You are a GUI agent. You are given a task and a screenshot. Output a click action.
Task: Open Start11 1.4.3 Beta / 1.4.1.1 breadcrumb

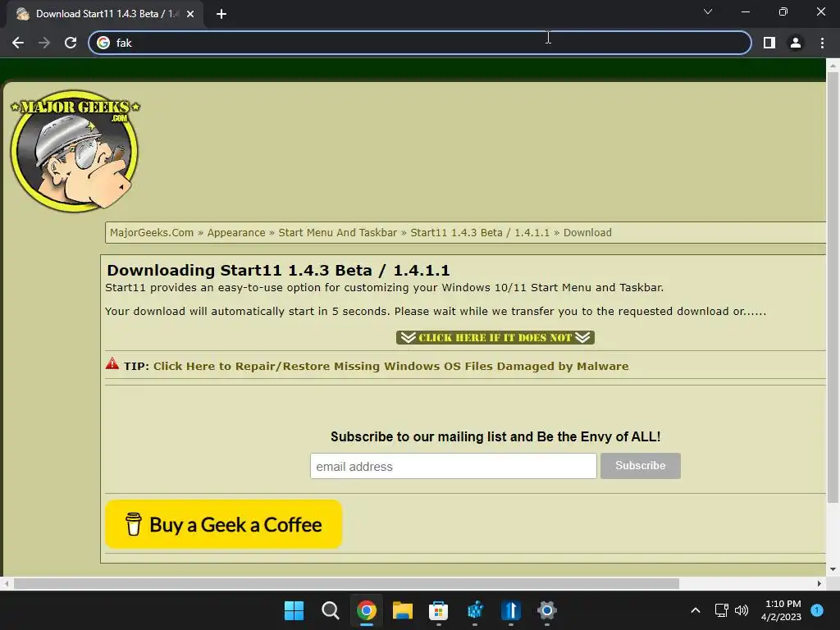[x=480, y=232]
